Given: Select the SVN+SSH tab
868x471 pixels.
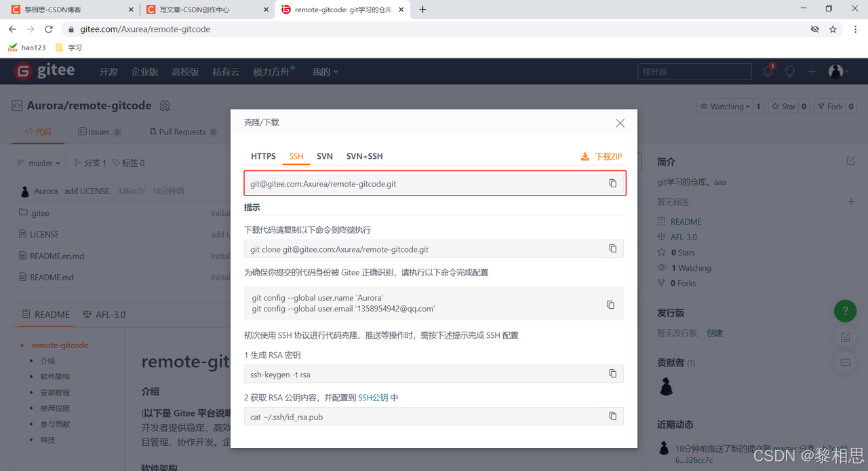Looking at the screenshot, I should [x=364, y=156].
